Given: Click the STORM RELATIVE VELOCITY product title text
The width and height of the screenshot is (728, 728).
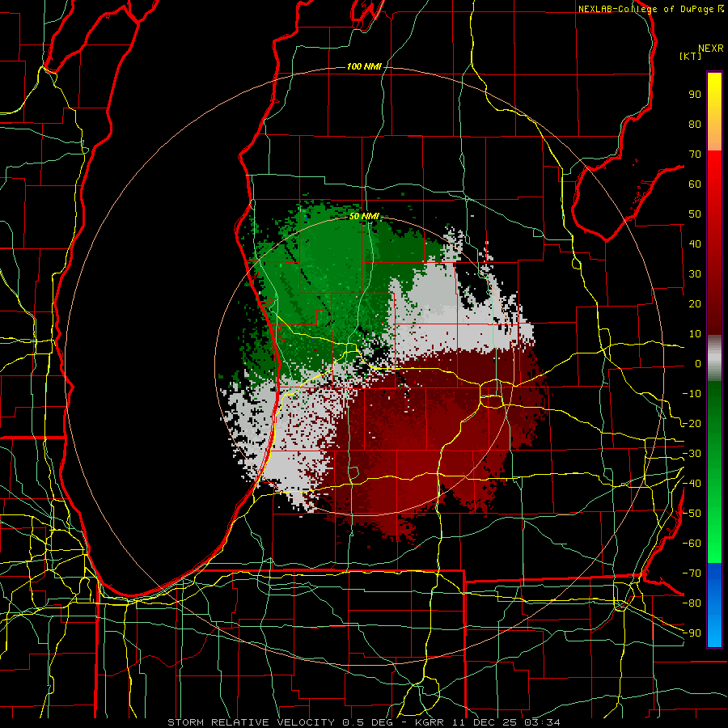Looking at the screenshot, I should [x=251, y=722].
